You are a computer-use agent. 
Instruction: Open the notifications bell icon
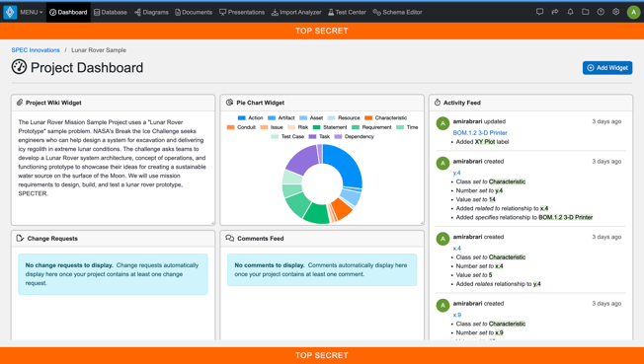(570, 12)
